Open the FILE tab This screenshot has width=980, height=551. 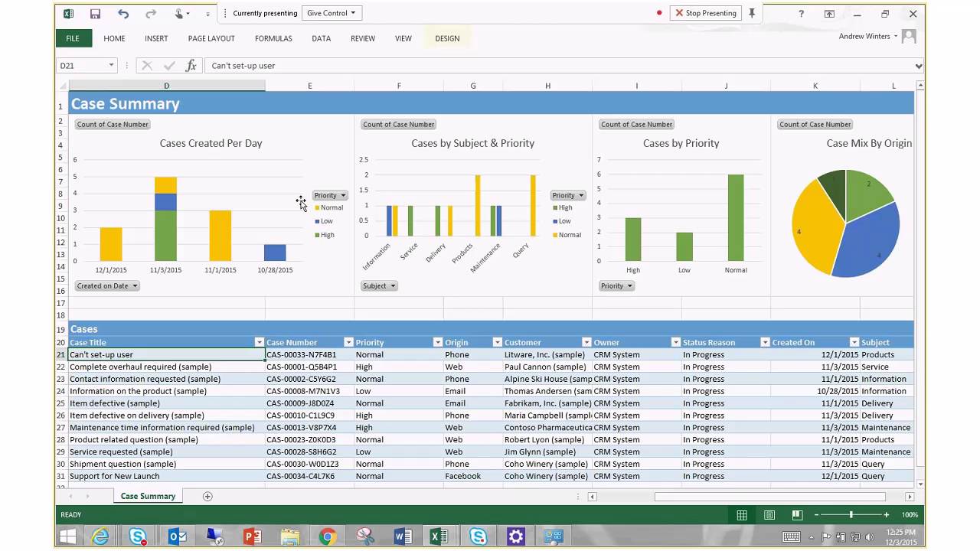pyautogui.click(x=73, y=38)
